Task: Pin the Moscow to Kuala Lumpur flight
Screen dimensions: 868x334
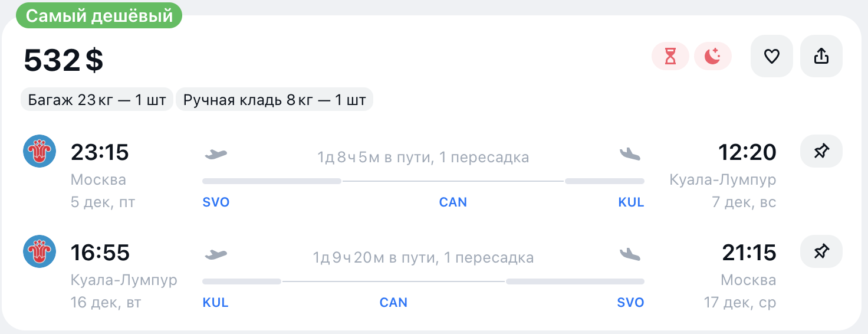Action: 821,152
